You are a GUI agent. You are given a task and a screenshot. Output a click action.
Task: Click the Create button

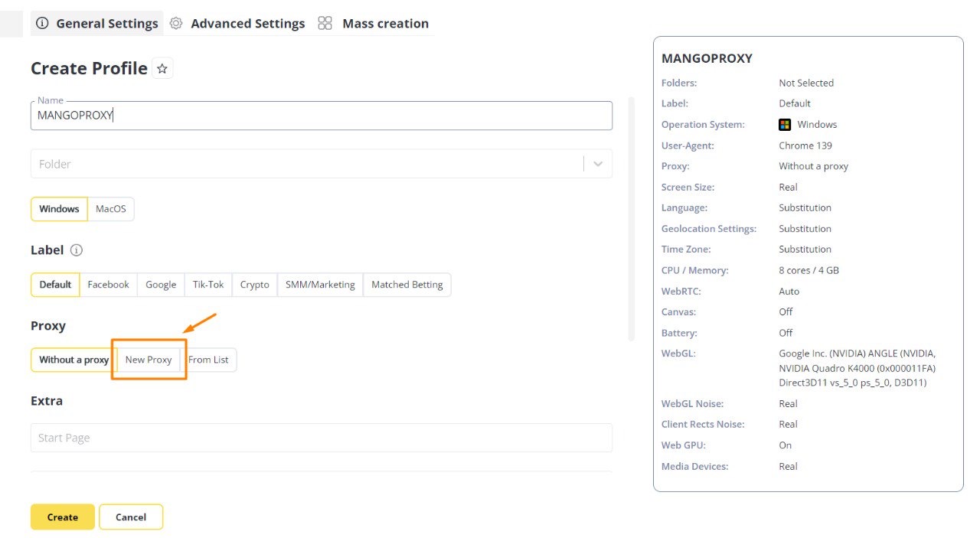(63, 517)
